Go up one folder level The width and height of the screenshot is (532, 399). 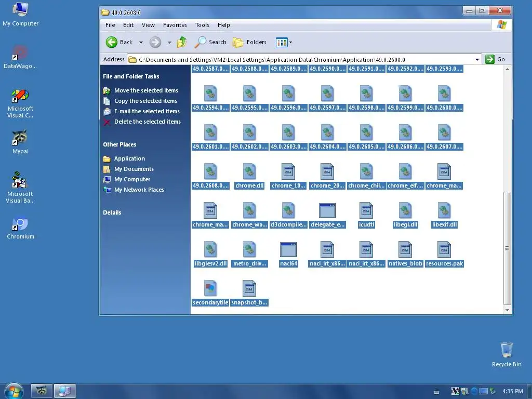click(x=182, y=42)
